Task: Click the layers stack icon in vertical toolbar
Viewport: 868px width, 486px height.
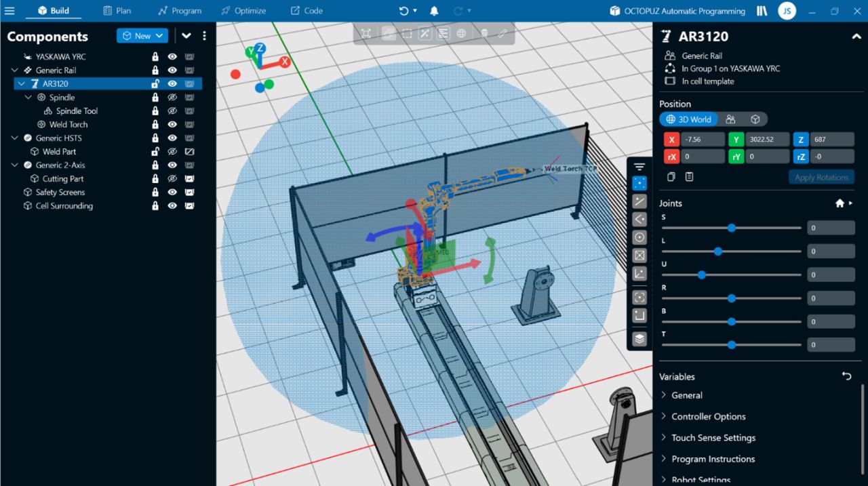Action: pyautogui.click(x=639, y=338)
